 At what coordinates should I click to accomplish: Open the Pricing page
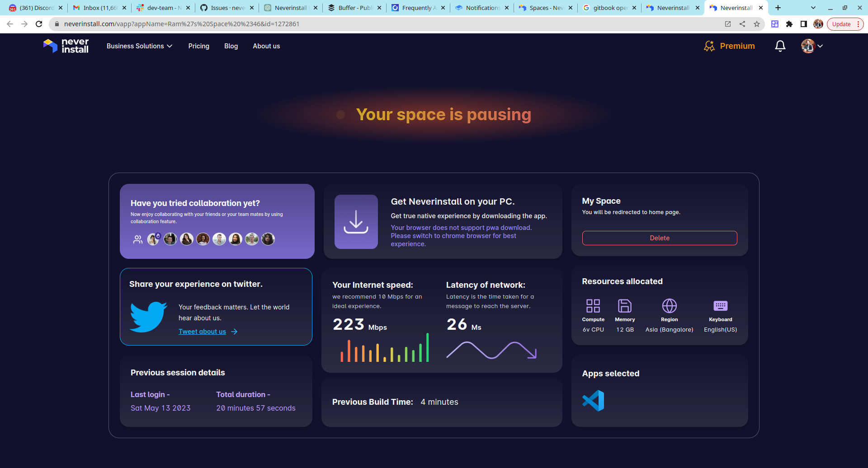click(198, 46)
